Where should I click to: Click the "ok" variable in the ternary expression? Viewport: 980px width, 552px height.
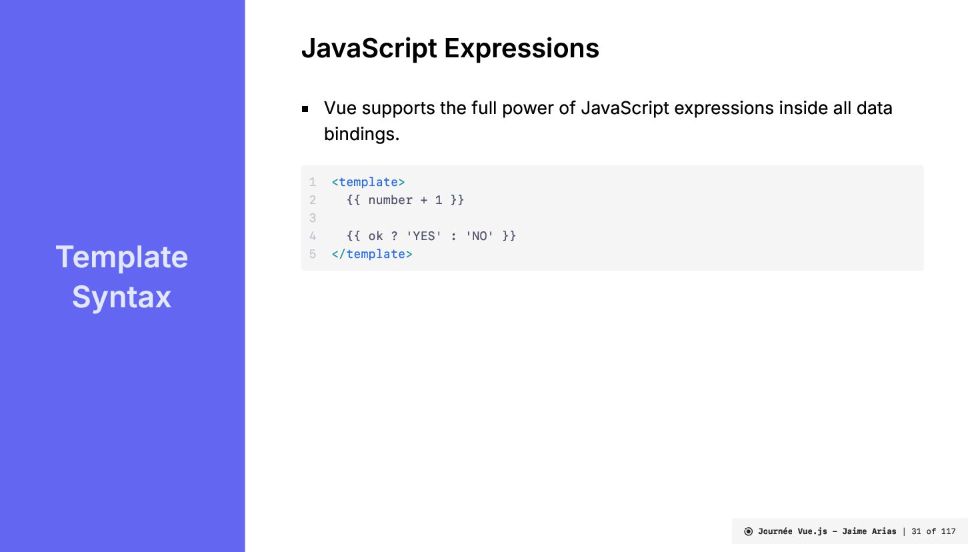(x=375, y=236)
